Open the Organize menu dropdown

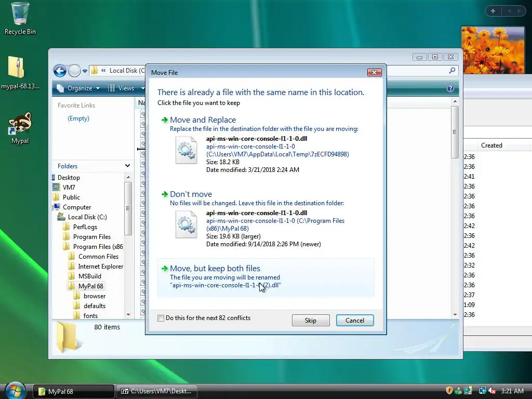[79, 88]
